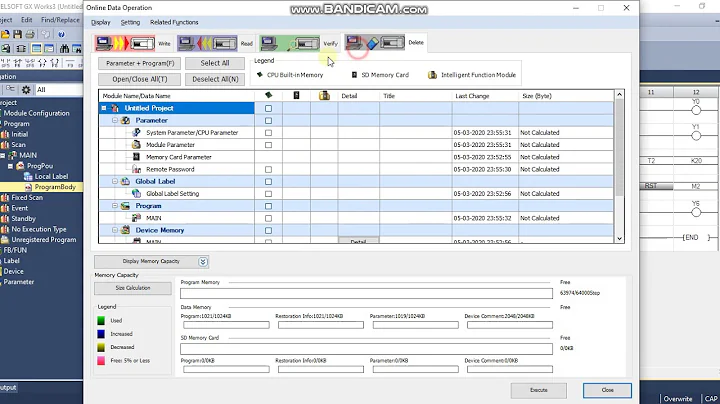Click the Memory Card Parameter icon

pyautogui.click(x=136, y=157)
